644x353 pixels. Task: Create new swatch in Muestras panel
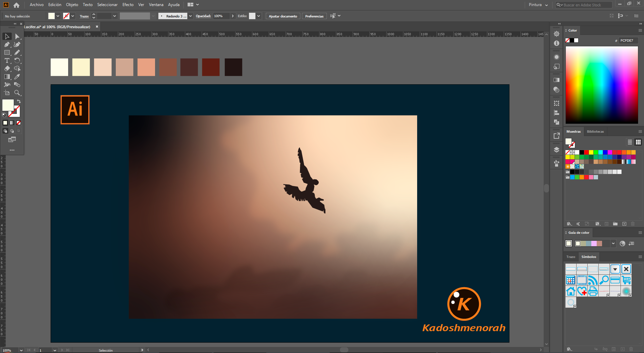[x=624, y=224]
